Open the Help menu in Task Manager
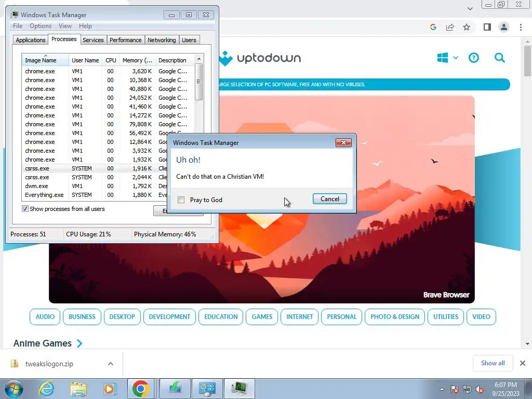This screenshot has width=532, height=399. [85, 26]
